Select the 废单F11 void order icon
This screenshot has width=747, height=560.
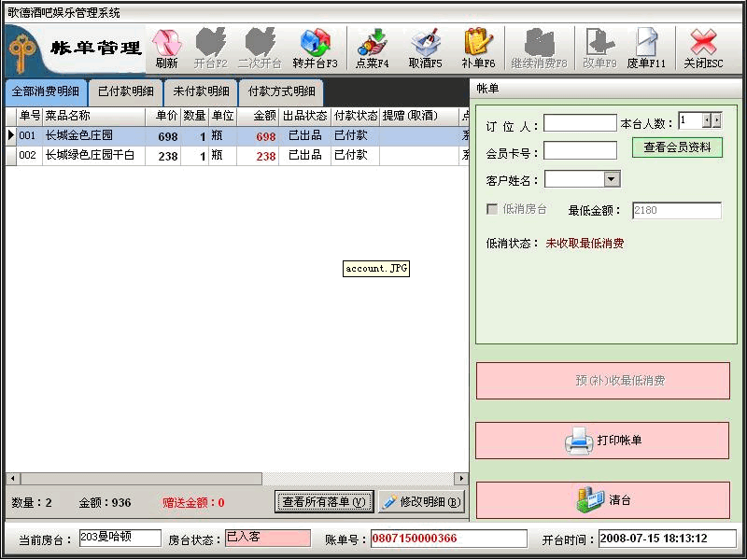tap(646, 45)
